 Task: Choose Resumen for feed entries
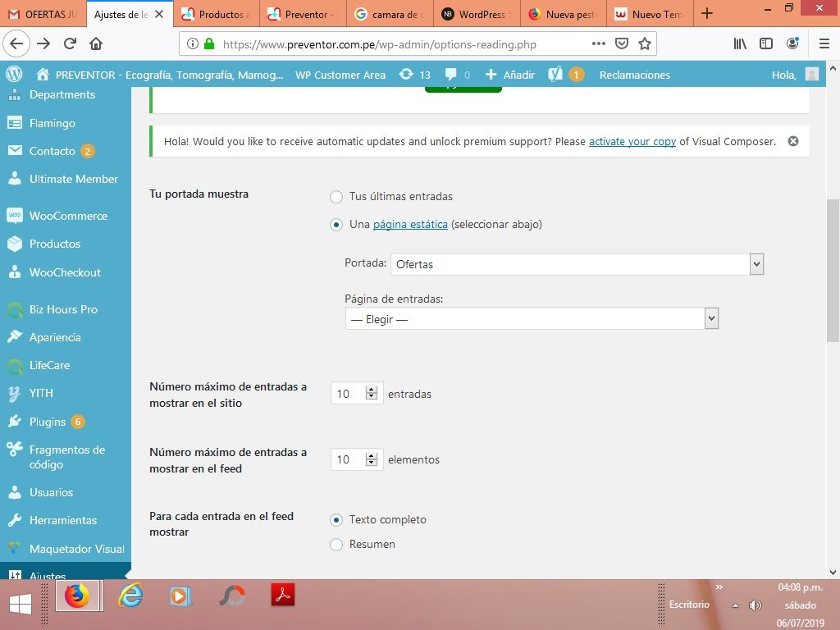tap(336, 545)
